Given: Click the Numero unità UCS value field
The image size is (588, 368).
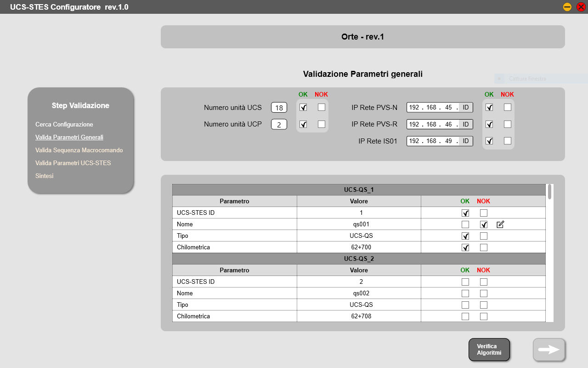Looking at the screenshot, I should 279,108.
